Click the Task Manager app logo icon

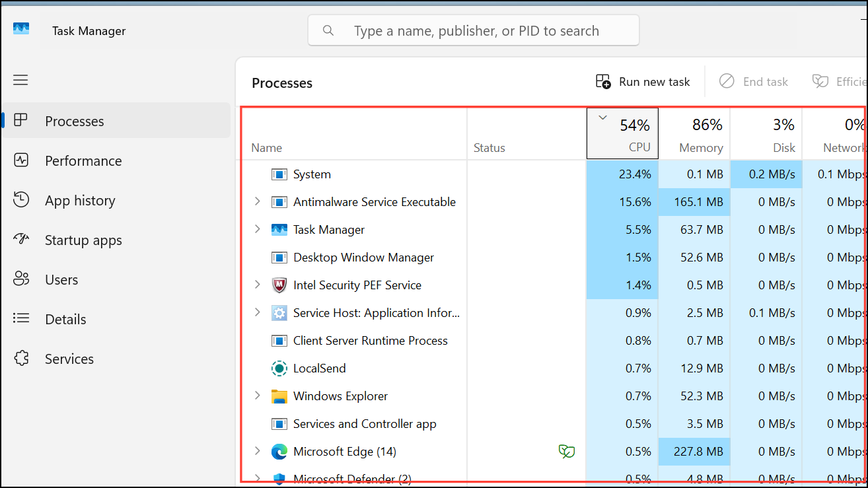click(21, 28)
